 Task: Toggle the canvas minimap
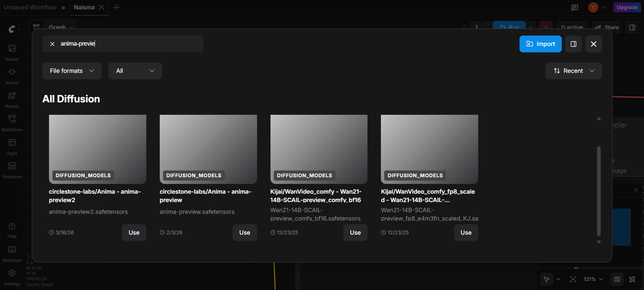[617, 279]
